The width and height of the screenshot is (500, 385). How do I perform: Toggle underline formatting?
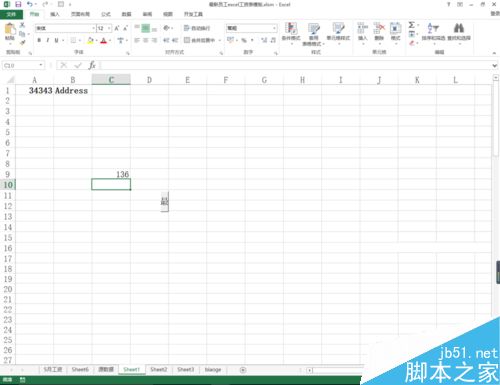point(56,40)
